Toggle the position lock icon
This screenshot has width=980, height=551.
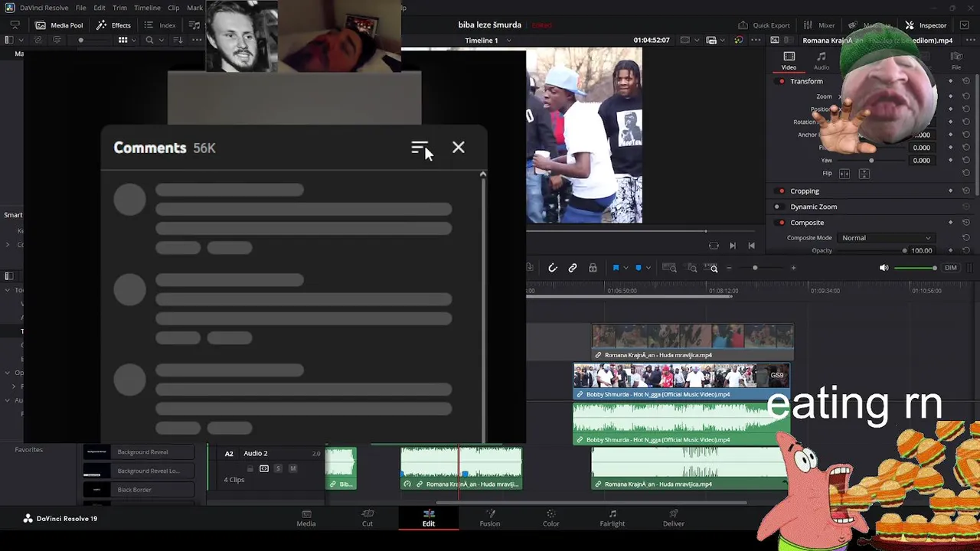[592, 268]
